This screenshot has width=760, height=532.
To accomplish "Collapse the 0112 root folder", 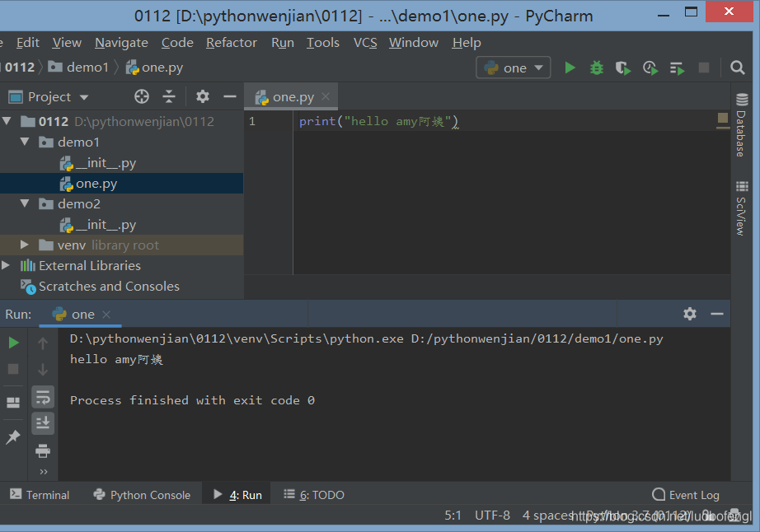I will coord(7,121).
